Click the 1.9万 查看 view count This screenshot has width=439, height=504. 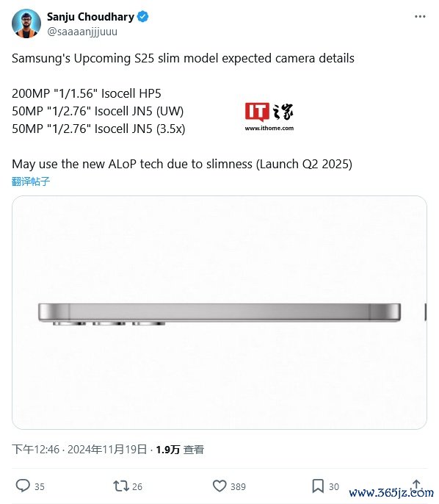[180, 450]
